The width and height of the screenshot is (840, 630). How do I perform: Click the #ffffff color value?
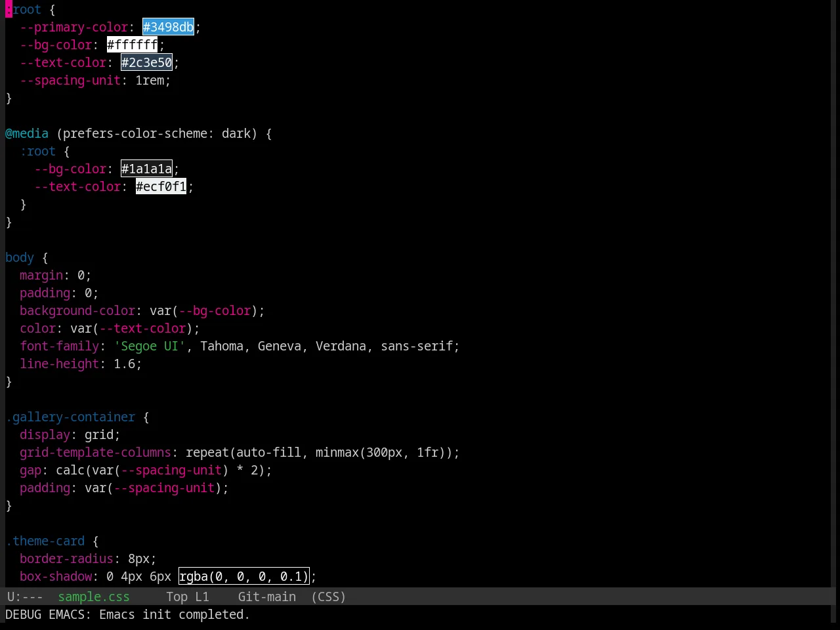[x=132, y=45]
